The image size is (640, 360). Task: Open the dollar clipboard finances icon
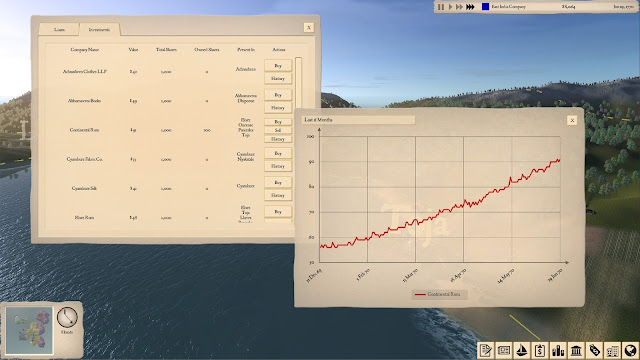[540, 350]
